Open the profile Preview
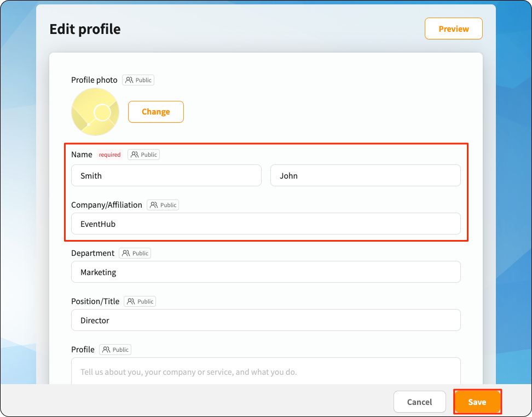Screen dimensions: 532x417 (454, 29)
